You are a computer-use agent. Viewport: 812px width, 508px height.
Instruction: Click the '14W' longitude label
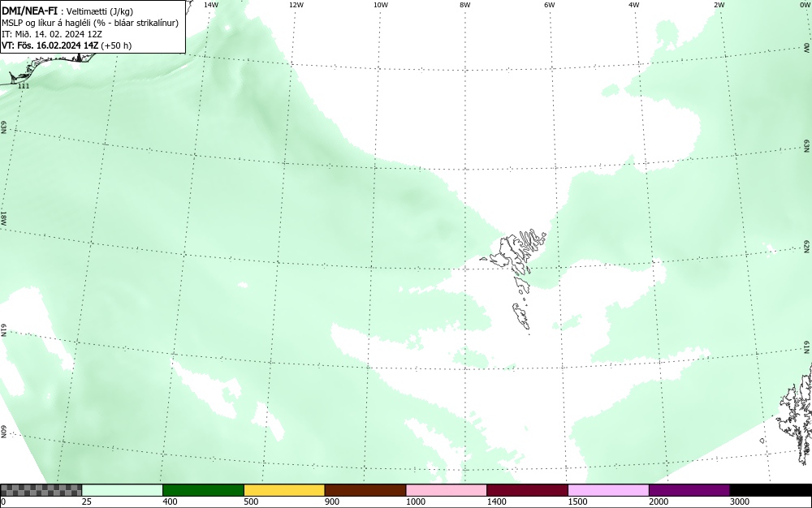click(210, 5)
